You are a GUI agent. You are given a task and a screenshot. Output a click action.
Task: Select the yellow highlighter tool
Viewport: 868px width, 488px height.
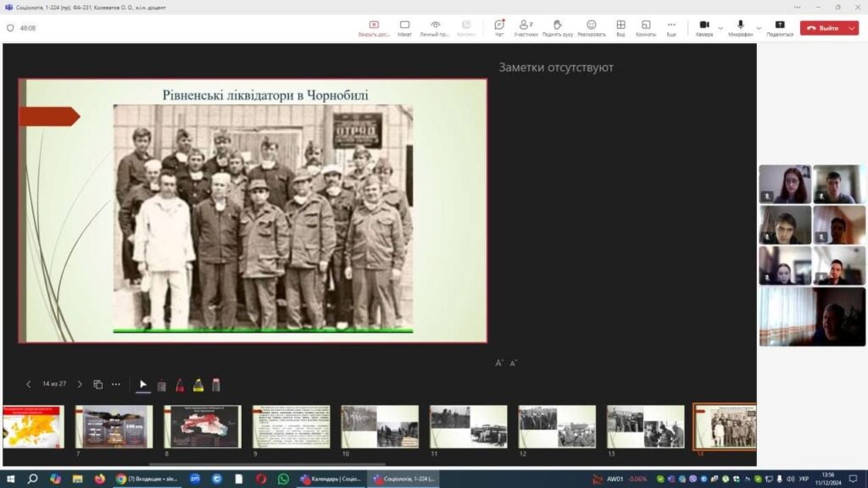tap(198, 385)
